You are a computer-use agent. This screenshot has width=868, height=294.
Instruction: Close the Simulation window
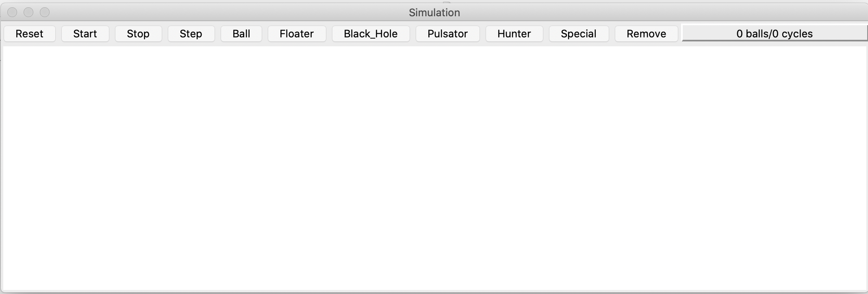[12, 13]
